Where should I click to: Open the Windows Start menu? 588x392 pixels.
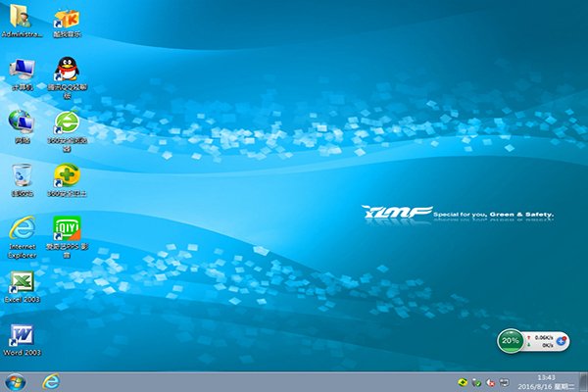15,381
